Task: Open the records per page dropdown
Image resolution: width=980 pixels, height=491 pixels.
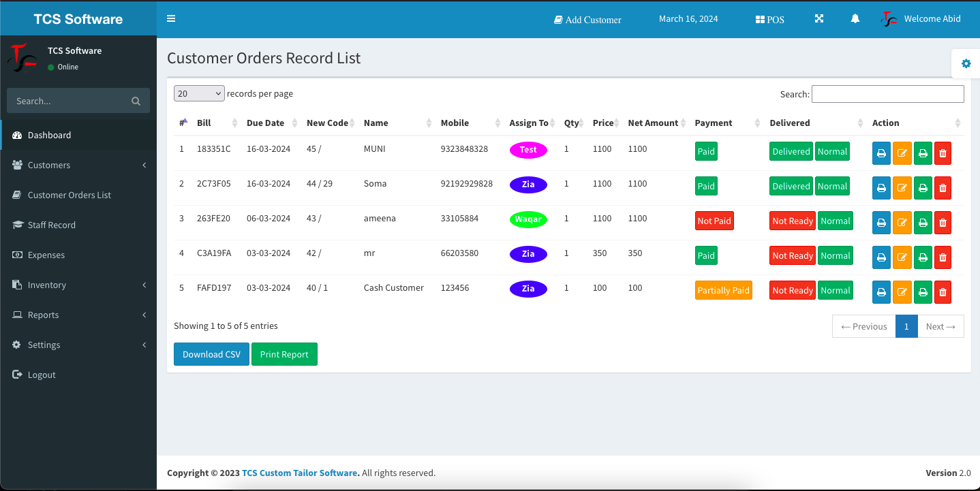Action: [x=199, y=93]
